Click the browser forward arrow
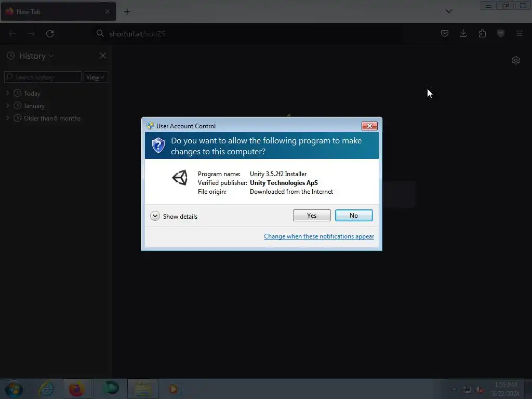 coord(31,34)
